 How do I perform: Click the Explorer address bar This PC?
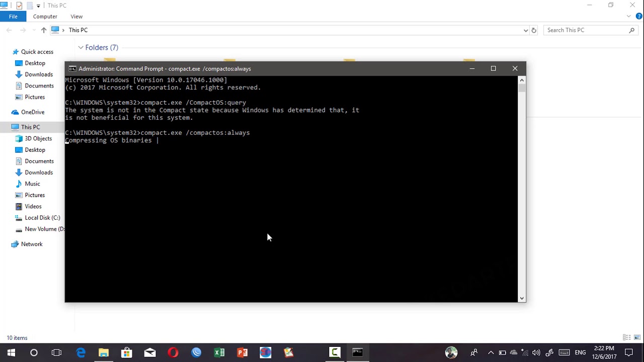(78, 30)
